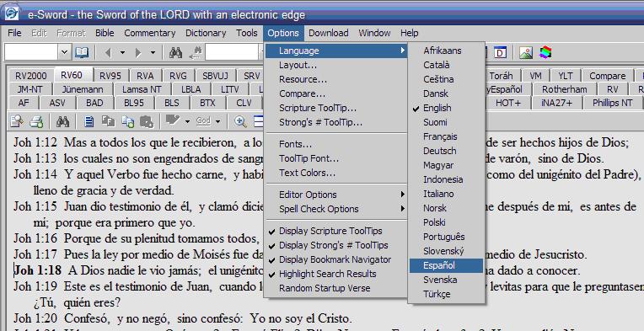Click the blue magnifying glass zoom icon

click(x=240, y=121)
